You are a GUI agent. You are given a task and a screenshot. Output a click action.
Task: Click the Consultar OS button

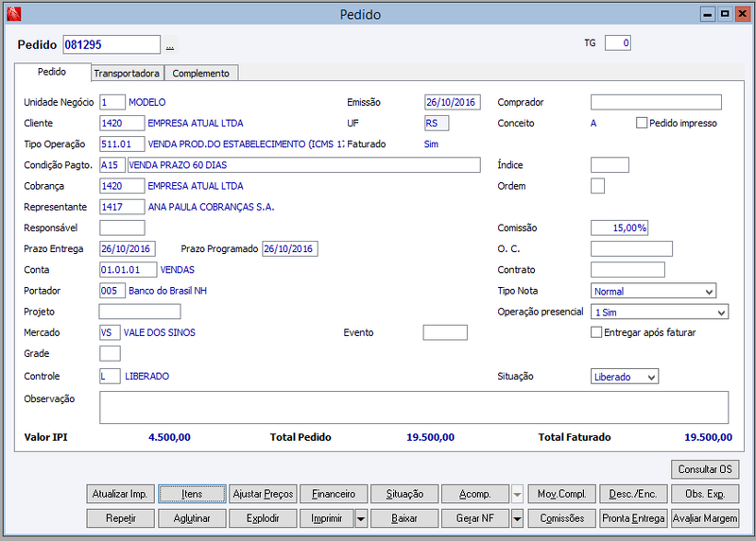pos(705,469)
